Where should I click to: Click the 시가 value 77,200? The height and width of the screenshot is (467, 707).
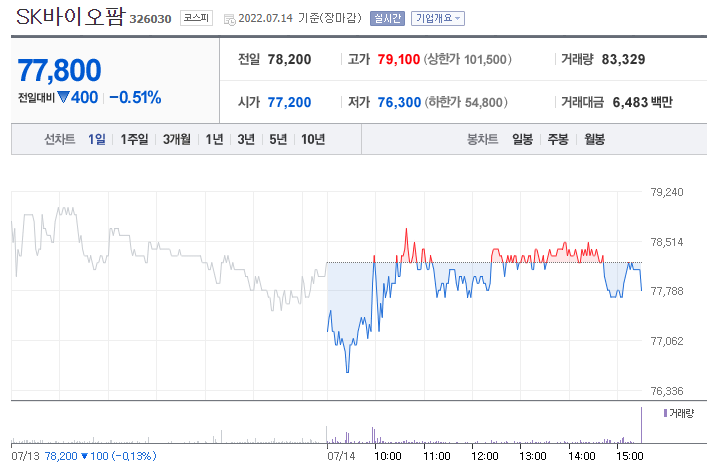(289, 102)
